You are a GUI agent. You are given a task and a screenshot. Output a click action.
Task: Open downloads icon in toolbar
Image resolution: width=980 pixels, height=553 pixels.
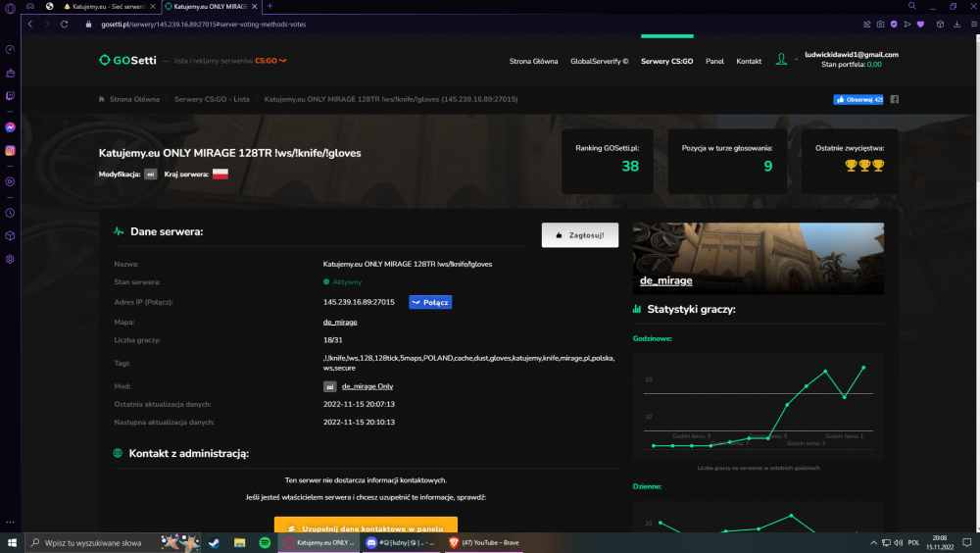[x=956, y=24]
